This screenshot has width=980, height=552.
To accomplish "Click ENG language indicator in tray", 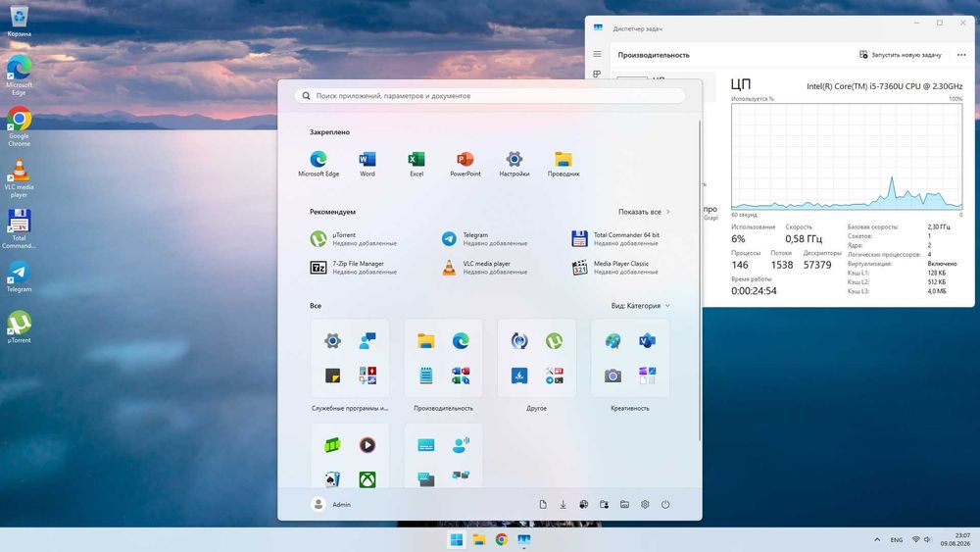I will click(897, 539).
